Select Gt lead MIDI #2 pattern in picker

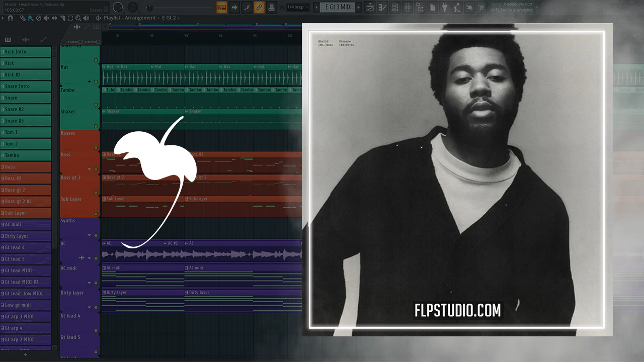26,282
